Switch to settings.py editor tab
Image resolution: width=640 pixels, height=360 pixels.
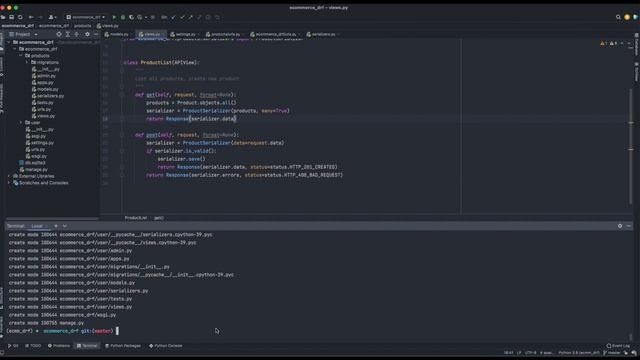pyautogui.click(x=184, y=34)
